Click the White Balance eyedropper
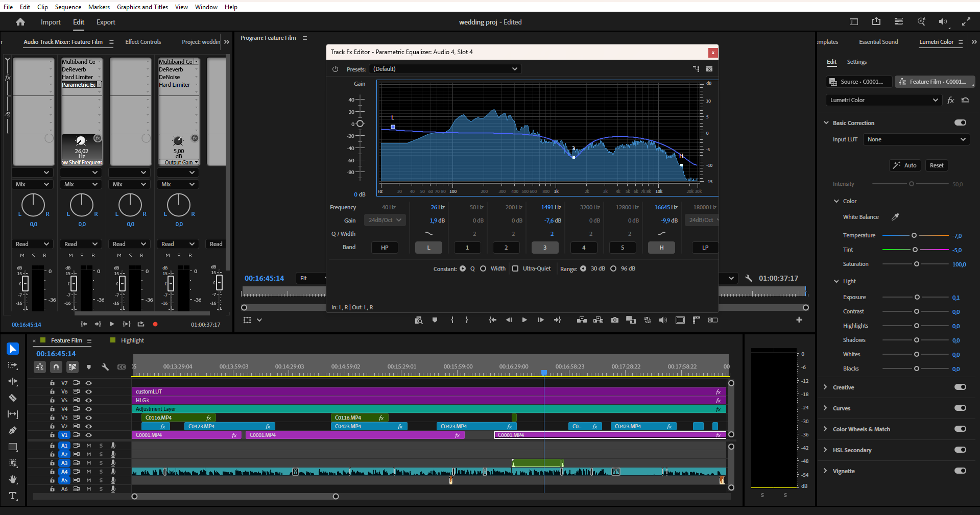The image size is (980, 515). tap(895, 217)
